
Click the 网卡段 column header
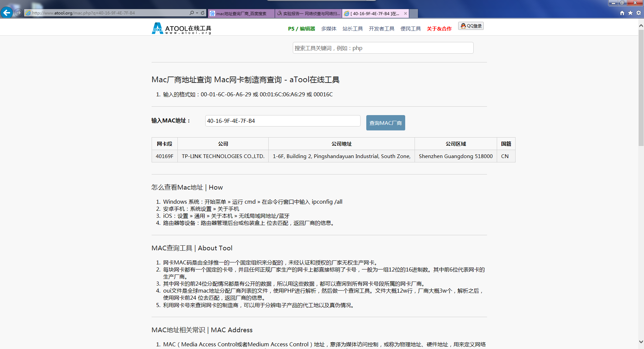(164, 144)
